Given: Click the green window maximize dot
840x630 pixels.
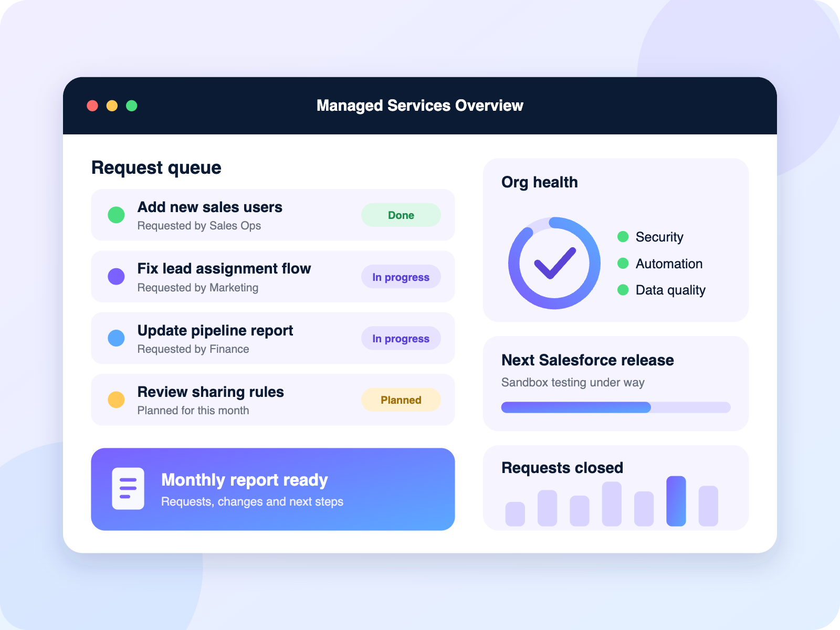Looking at the screenshot, I should [132, 106].
